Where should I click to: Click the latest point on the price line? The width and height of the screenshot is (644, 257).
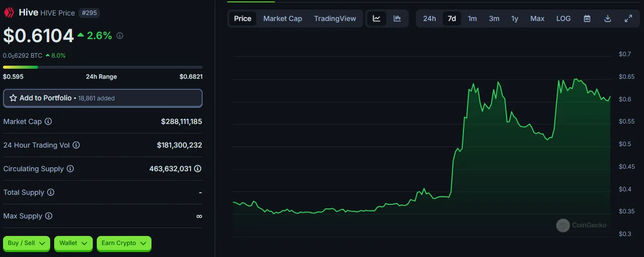(610, 96)
